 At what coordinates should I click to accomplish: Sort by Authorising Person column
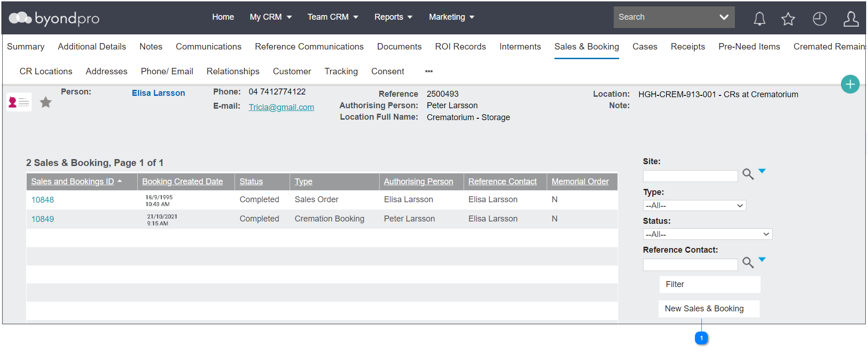click(x=419, y=182)
